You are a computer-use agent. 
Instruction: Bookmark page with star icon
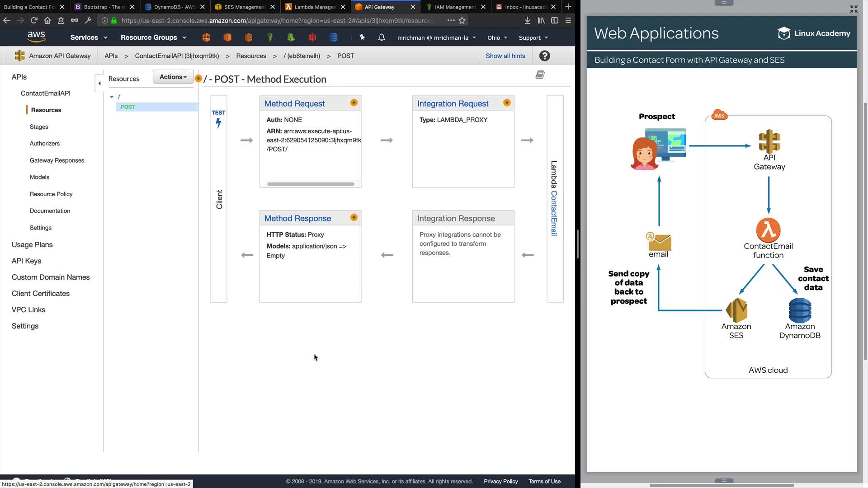pyautogui.click(x=462, y=20)
